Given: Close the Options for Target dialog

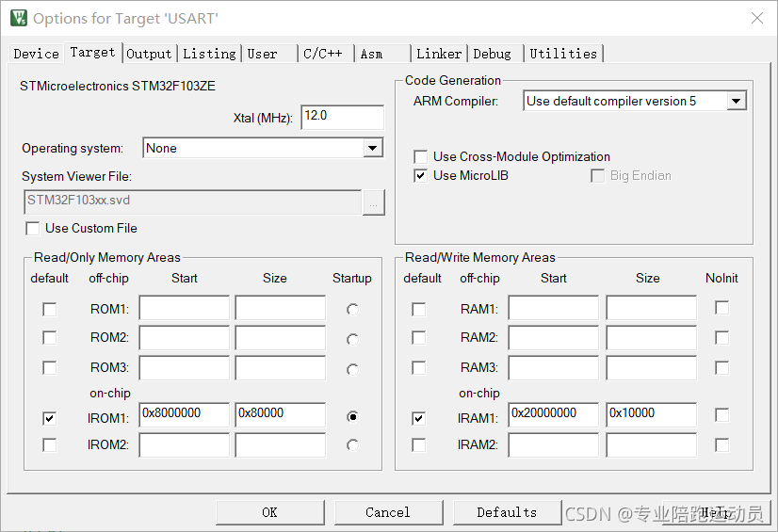Looking at the screenshot, I should pos(756,18).
